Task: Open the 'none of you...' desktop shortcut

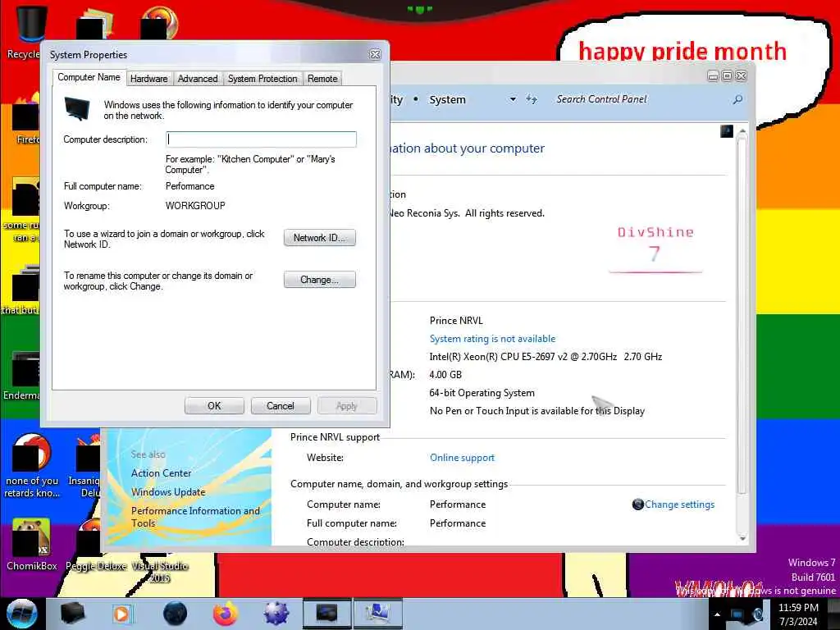Action: pos(32,465)
